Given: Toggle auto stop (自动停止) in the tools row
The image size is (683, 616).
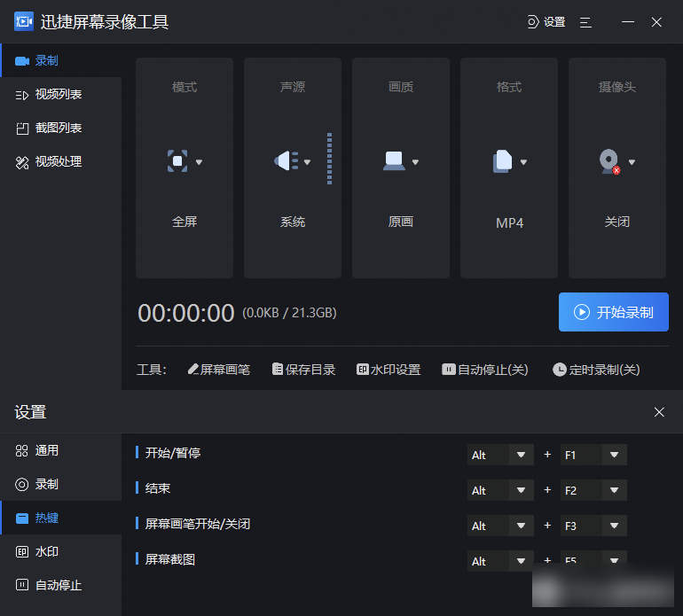Looking at the screenshot, I should pos(485,370).
